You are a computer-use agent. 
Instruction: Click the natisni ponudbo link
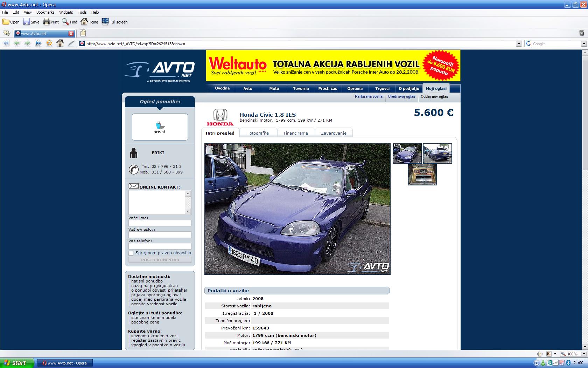147,281
